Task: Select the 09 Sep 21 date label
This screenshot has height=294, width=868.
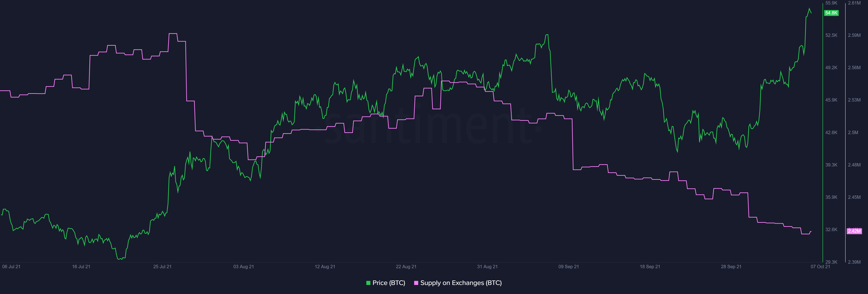Action: pos(568,267)
